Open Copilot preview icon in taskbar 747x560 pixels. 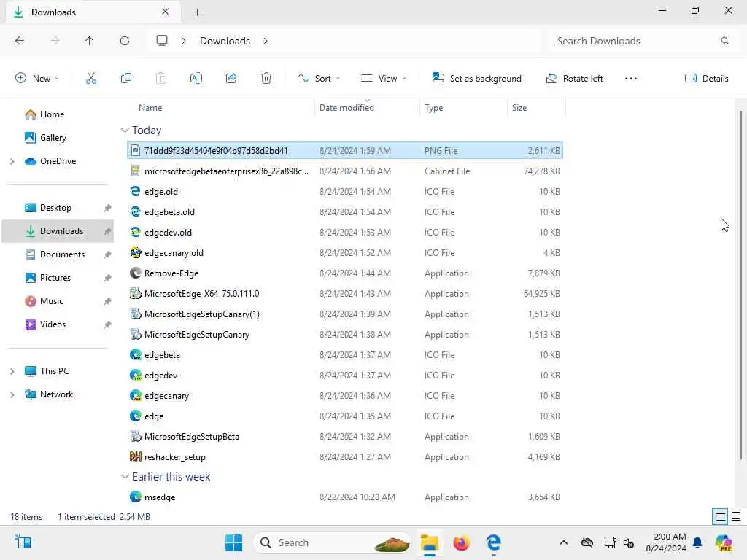tap(724, 542)
